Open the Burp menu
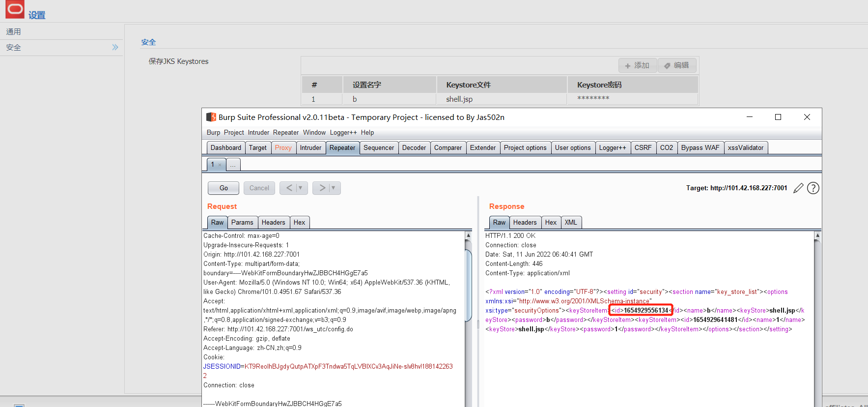868x407 pixels. point(213,133)
